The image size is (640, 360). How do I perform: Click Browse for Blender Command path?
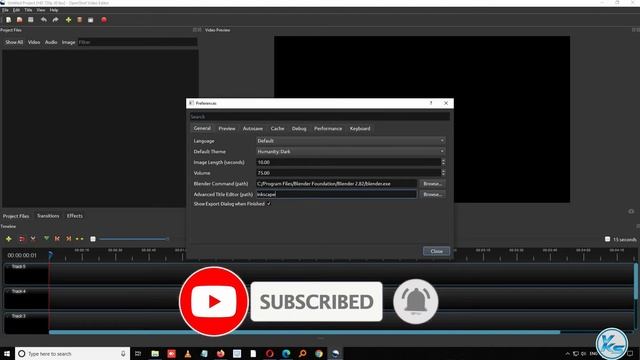pyautogui.click(x=433, y=184)
